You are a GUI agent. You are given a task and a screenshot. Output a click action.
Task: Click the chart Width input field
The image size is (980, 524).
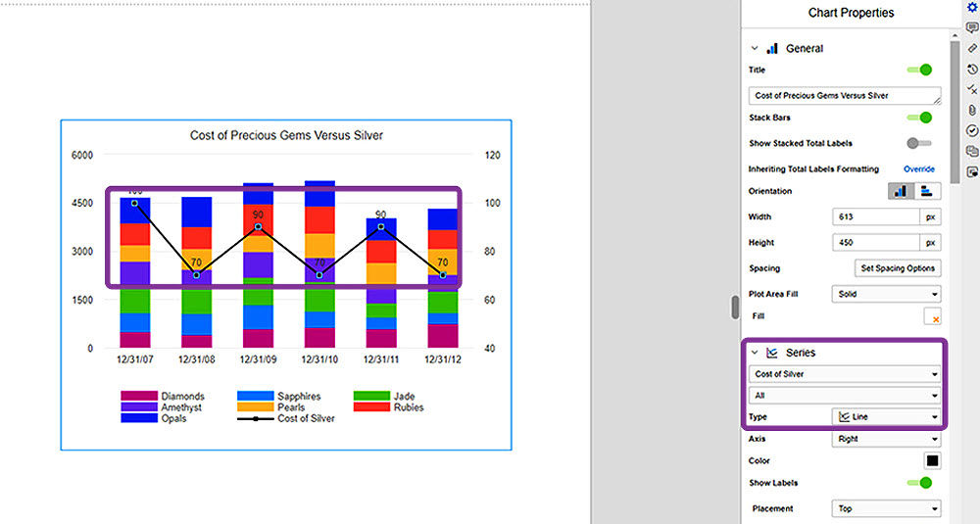pyautogui.click(x=875, y=217)
